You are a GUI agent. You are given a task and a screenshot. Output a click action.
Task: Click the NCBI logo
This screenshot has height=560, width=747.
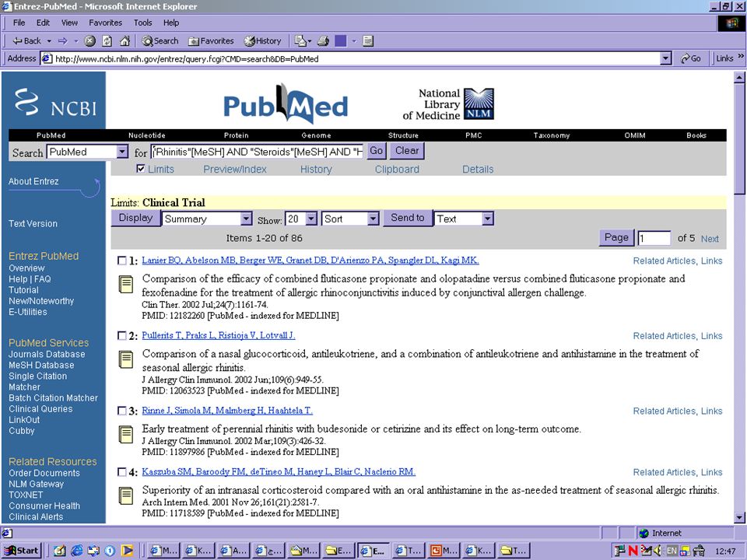[54, 103]
